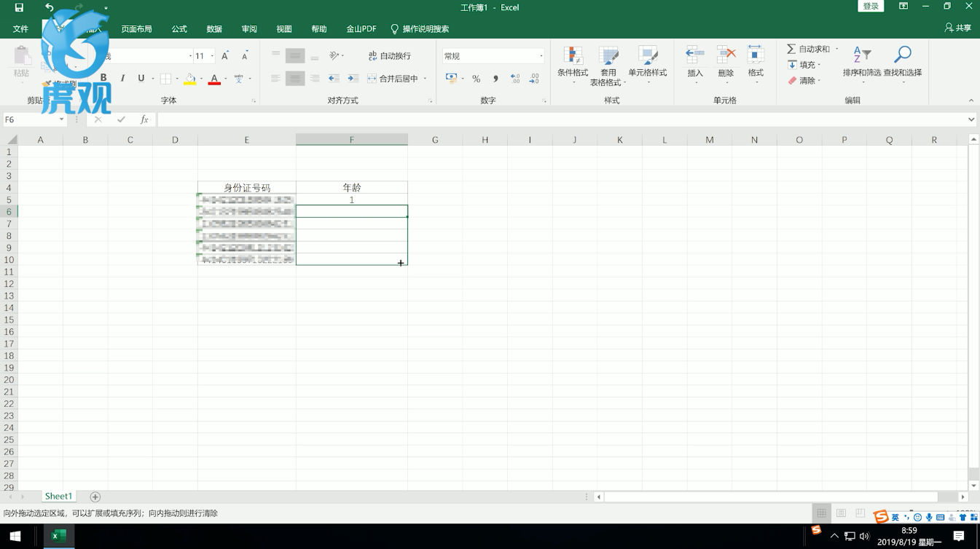Viewport: 980px width, 549px height.
Task: Add a new sheet with plus button
Action: point(95,497)
